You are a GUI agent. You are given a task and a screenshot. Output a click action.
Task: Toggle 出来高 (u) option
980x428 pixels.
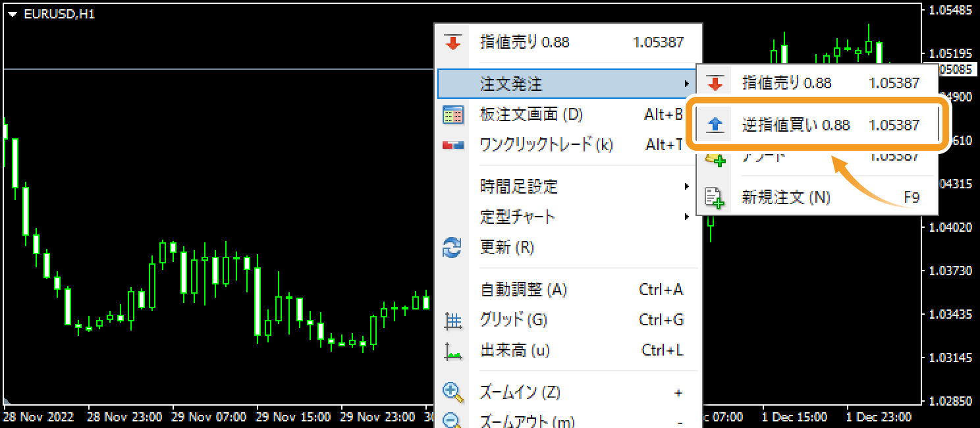point(569,351)
